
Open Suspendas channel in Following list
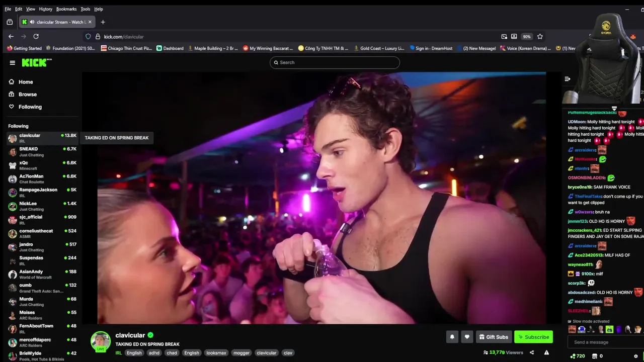[x=42, y=260]
